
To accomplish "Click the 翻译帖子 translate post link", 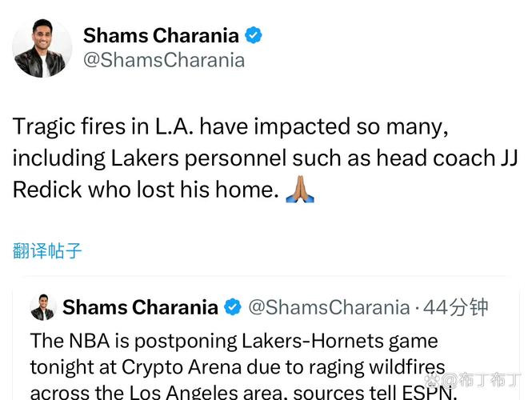I will pyautogui.click(x=47, y=250).
